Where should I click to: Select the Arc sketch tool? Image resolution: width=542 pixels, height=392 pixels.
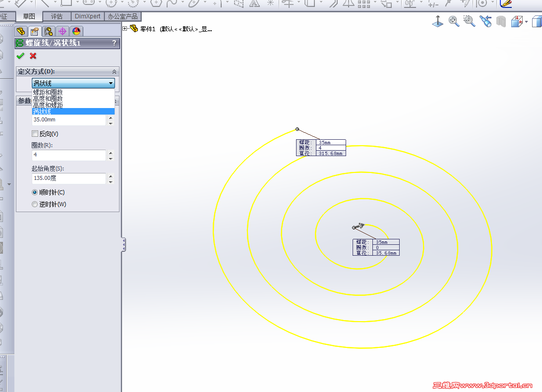(133, 3)
